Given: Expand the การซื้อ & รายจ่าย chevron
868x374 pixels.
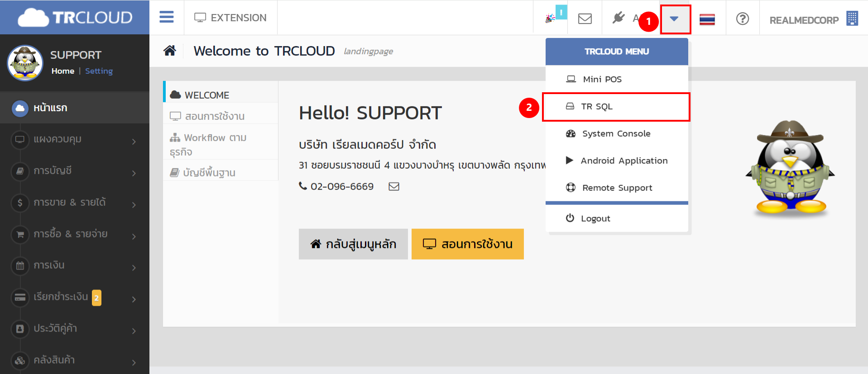Looking at the screenshot, I should click(x=134, y=237).
